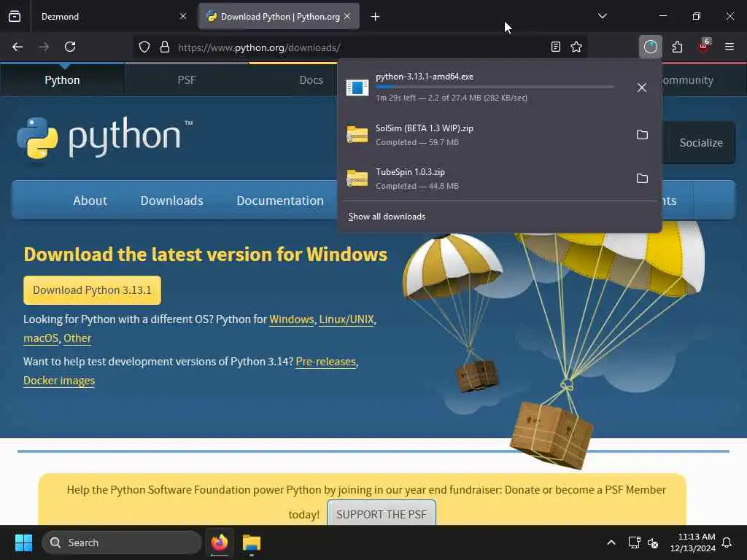This screenshot has height=560, width=747.
Task: Show site security padlock info
Action: point(165,47)
